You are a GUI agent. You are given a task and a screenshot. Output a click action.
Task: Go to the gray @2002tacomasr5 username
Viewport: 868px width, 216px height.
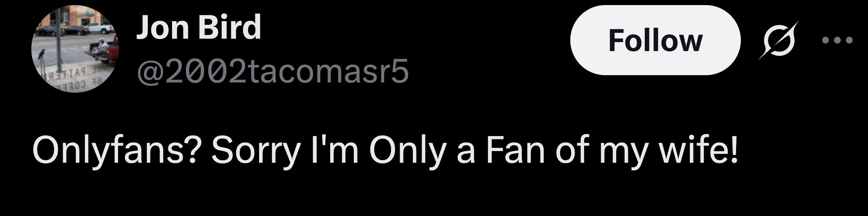click(273, 72)
